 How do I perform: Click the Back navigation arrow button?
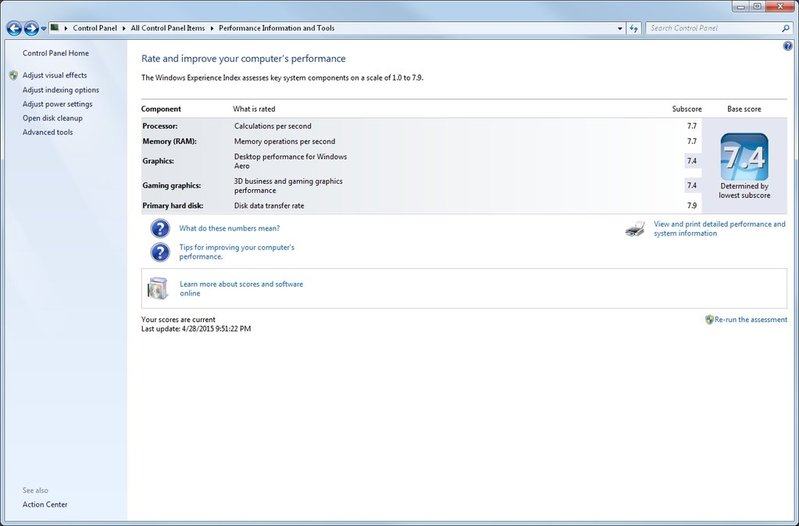coord(14,29)
